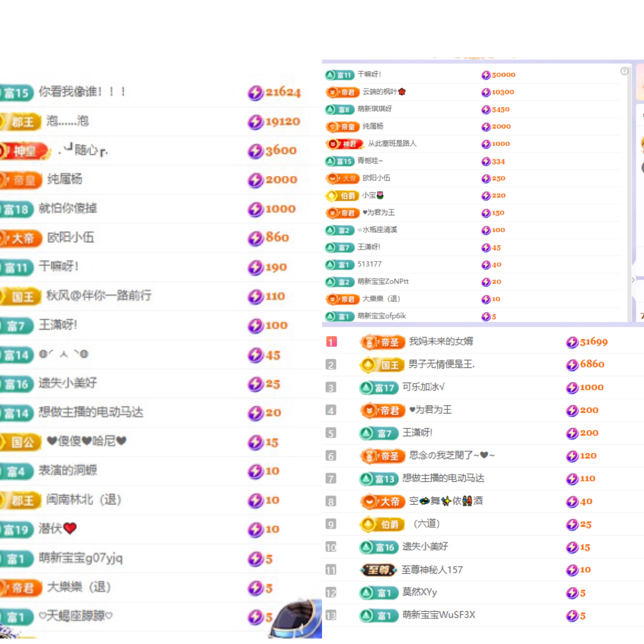Screen dimensions: 644x644
Task: Click the coin icon beside 51699
Action: [x=572, y=342]
